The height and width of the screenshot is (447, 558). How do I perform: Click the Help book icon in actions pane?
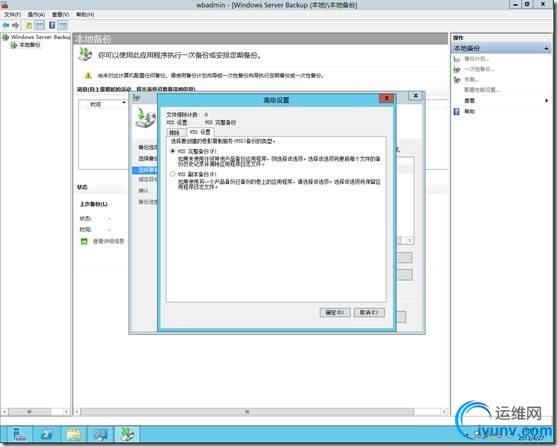click(x=457, y=111)
